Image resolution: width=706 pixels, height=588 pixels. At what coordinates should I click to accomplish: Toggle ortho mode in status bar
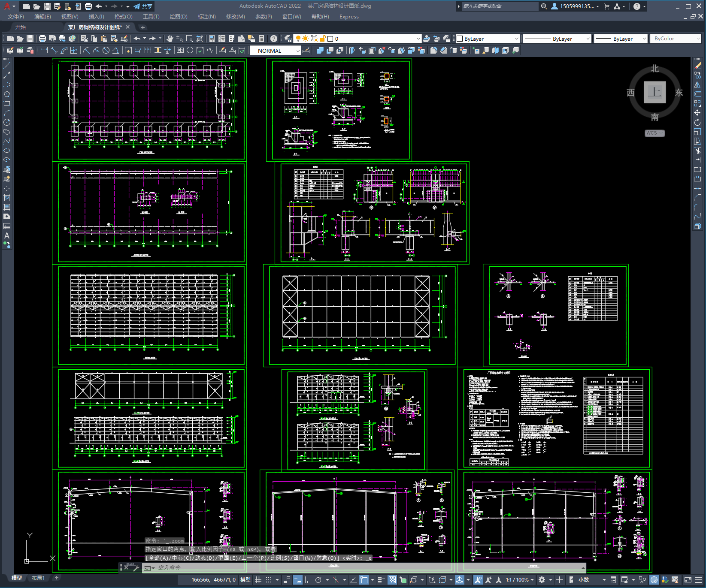pos(308,580)
